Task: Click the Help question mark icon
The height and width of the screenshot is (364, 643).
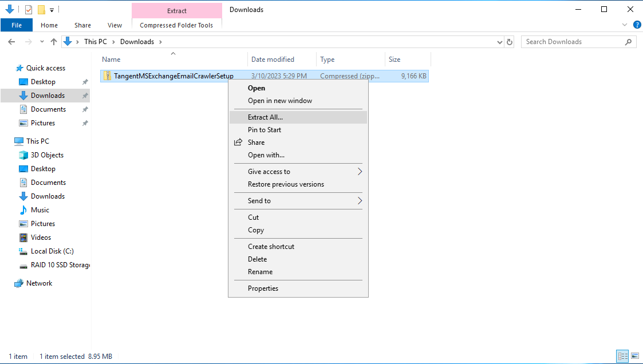Action: (x=637, y=25)
